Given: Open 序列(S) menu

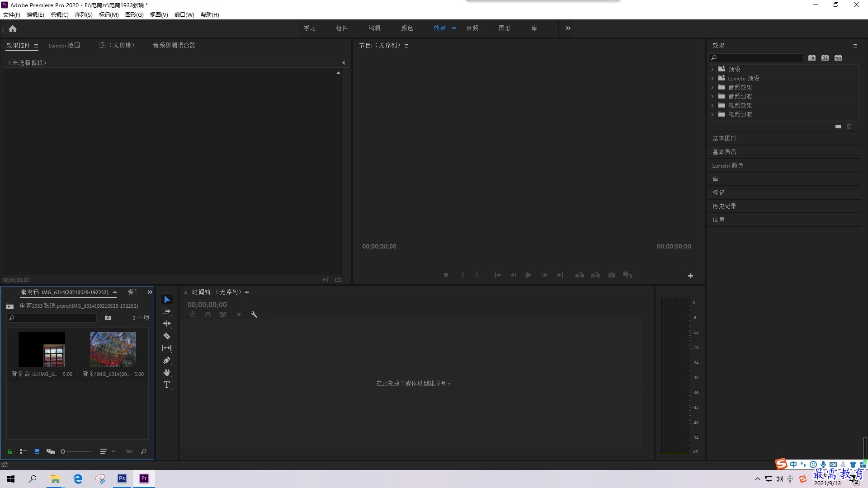Looking at the screenshot, I should tap(84, 14).
